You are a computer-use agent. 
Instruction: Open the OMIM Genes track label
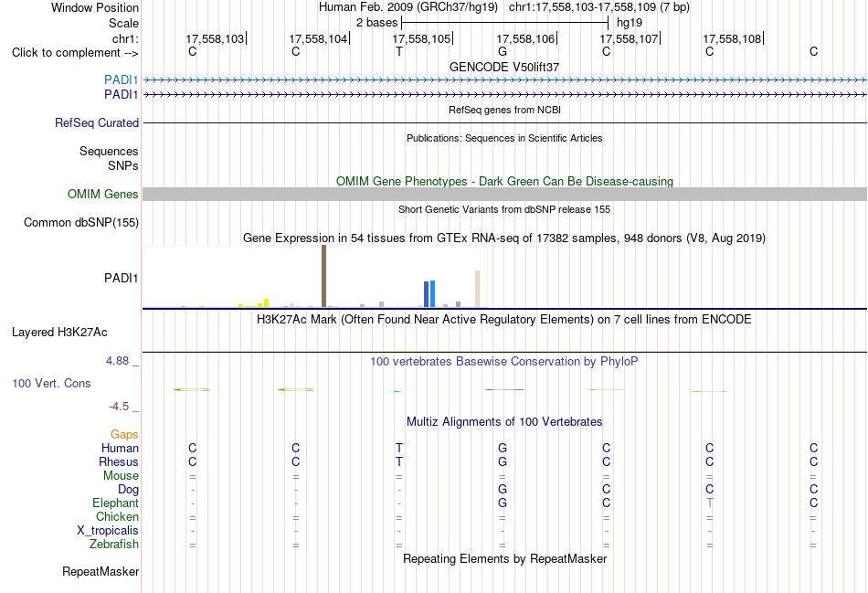(103, 195)
